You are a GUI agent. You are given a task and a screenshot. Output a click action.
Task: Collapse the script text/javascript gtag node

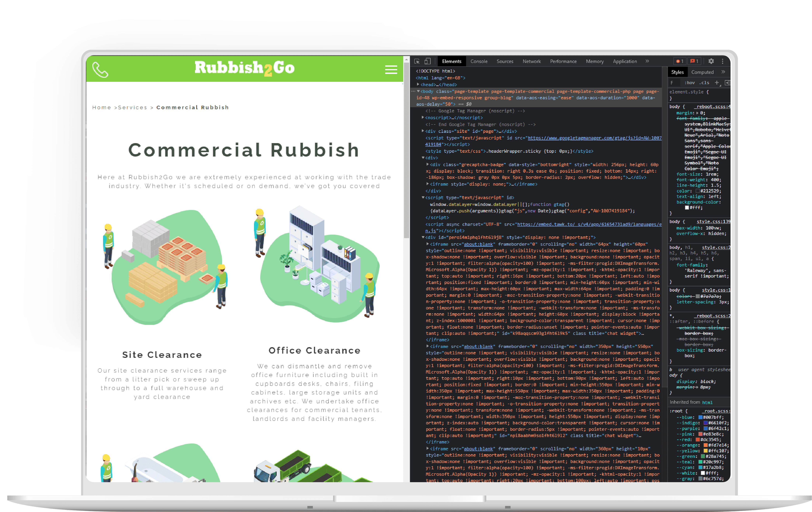coord(423,197)
